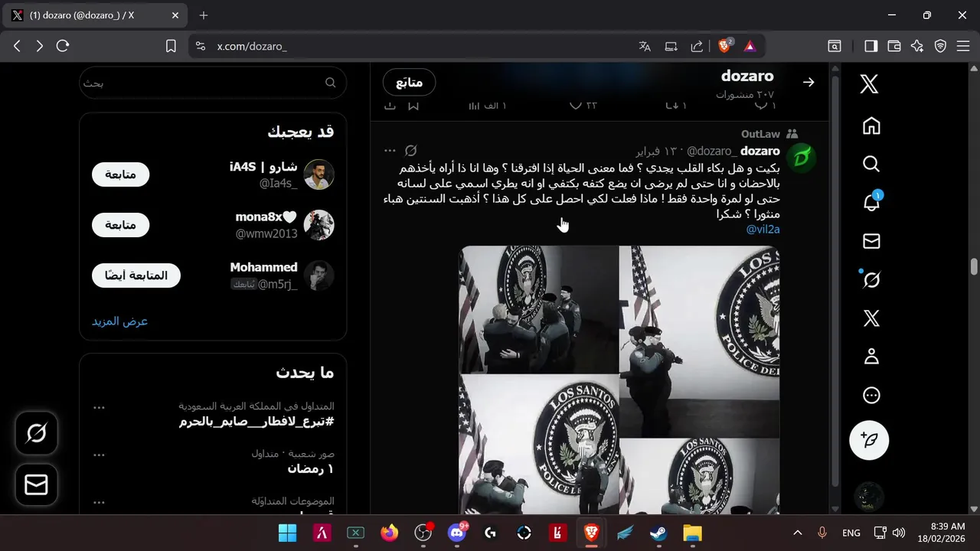Click the عرض المزيد show more link
The width and height of the screenshot is (980, 551).
120,321
